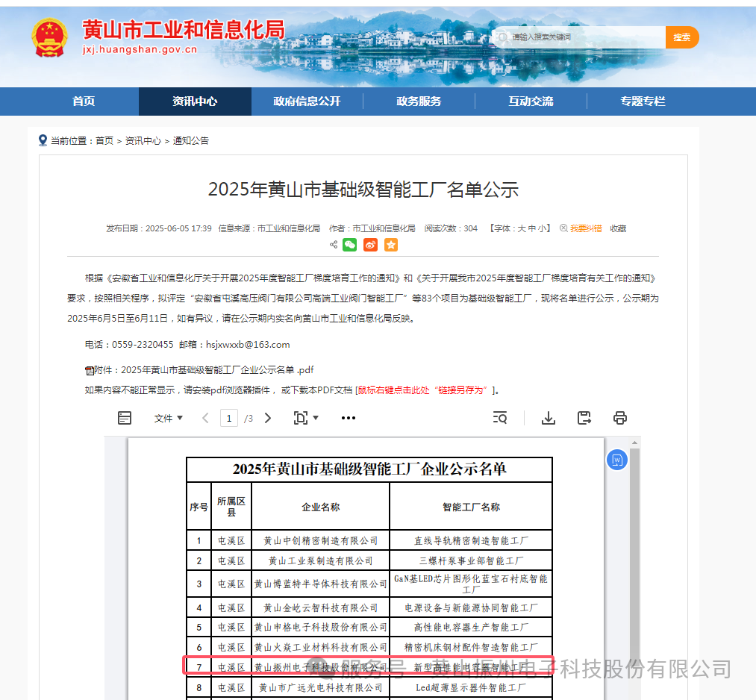Screen dimensions: 756x700
Task: Toggle the PDF viewer sidebar panel icon
Action: pos(125,418)
